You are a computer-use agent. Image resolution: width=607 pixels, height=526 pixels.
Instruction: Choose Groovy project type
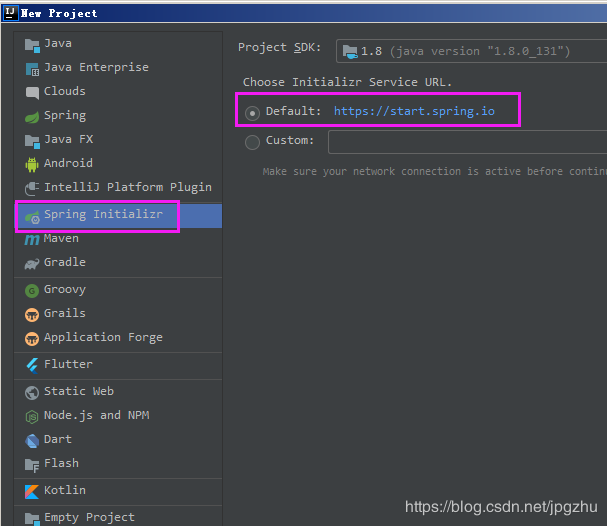point(118,290)
